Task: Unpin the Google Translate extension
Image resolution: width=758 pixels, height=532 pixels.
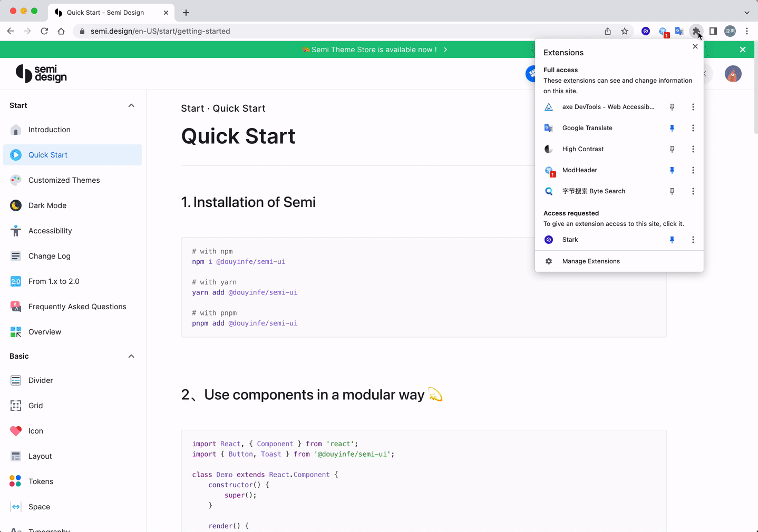Action: coord(672,128)
